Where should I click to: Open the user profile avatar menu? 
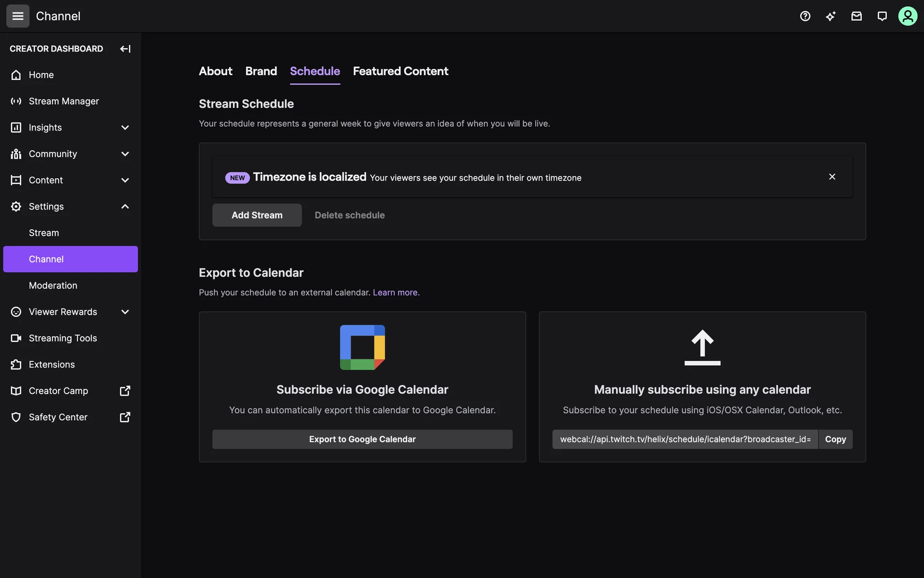tap(908, 16)
